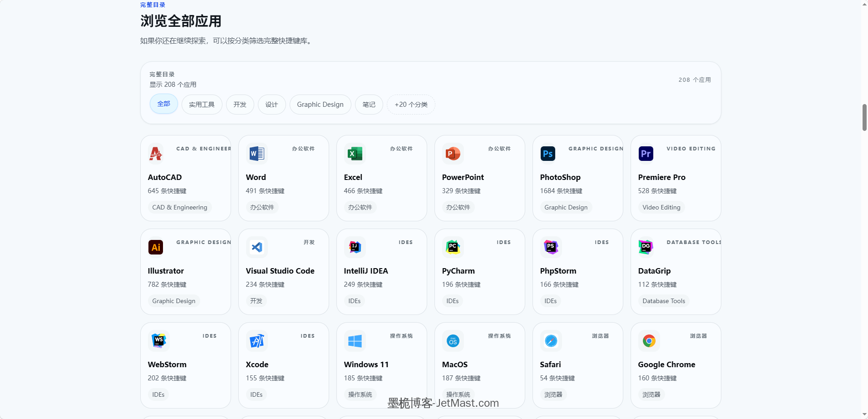Click the IDEs tag under PyCharm

tap(453, 301)
